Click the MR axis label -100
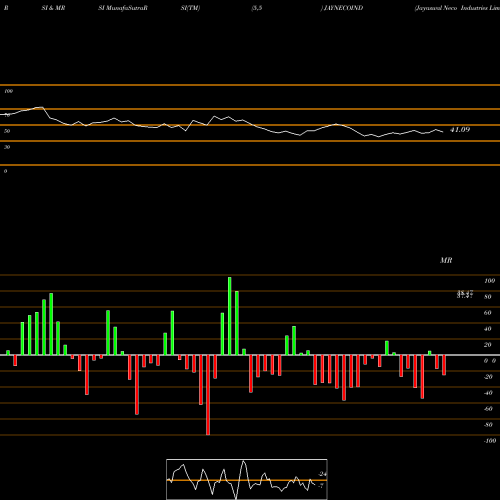The height and width of the screenshot is (500, 500). click(490, 441)
